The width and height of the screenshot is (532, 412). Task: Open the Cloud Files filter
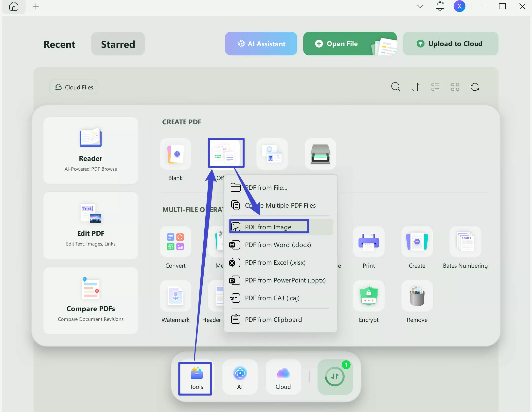pos(74,87)
